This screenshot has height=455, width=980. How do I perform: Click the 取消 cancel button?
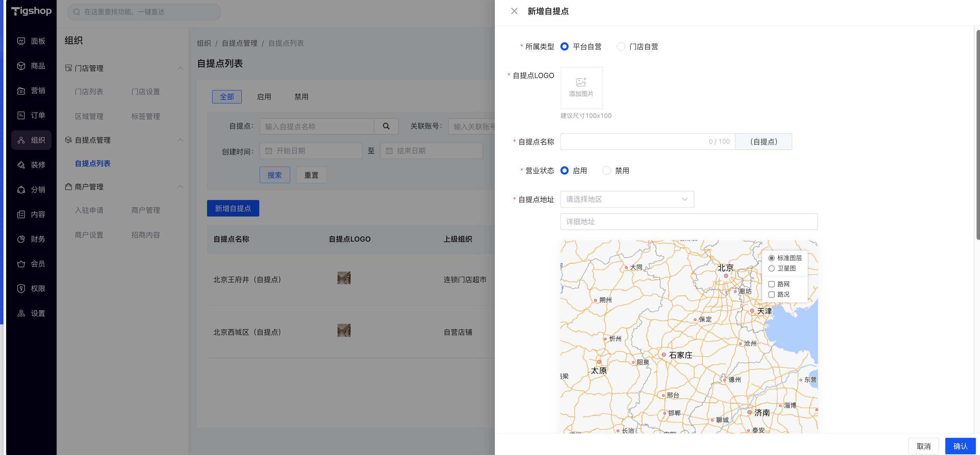923,446
